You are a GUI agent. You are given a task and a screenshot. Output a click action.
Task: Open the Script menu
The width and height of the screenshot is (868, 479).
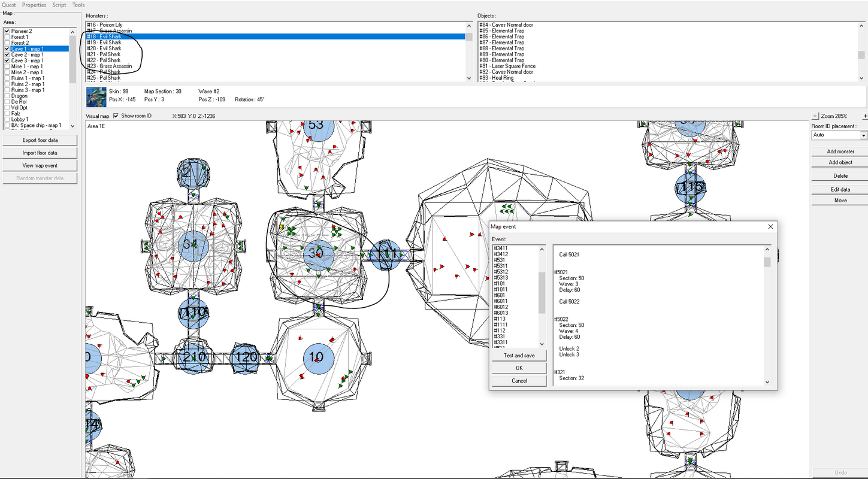[59, 5]
